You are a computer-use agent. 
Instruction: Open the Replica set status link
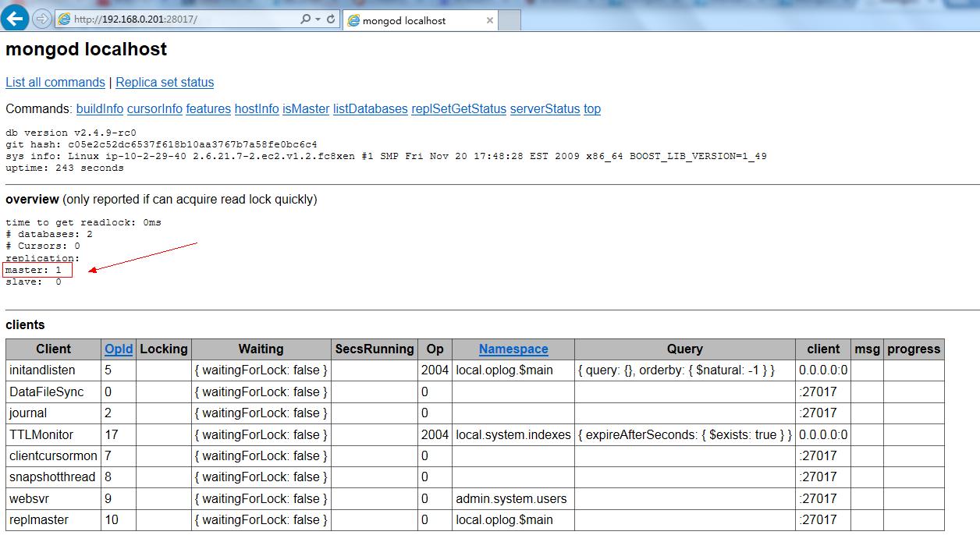coord(165,82)
